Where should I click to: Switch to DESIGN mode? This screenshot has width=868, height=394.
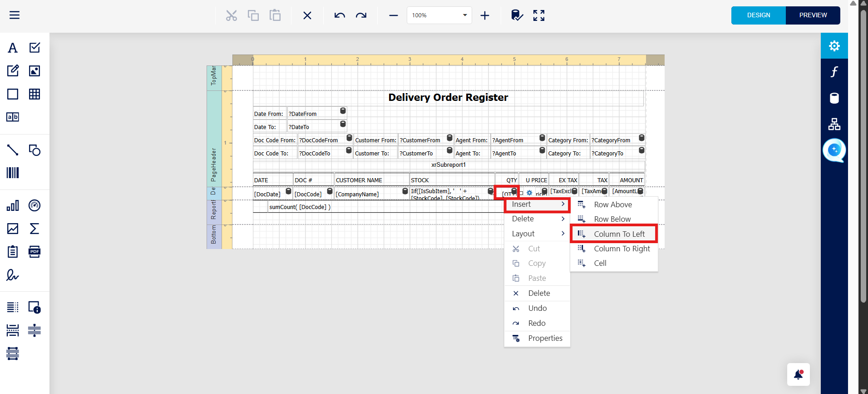tap(758, 15)
